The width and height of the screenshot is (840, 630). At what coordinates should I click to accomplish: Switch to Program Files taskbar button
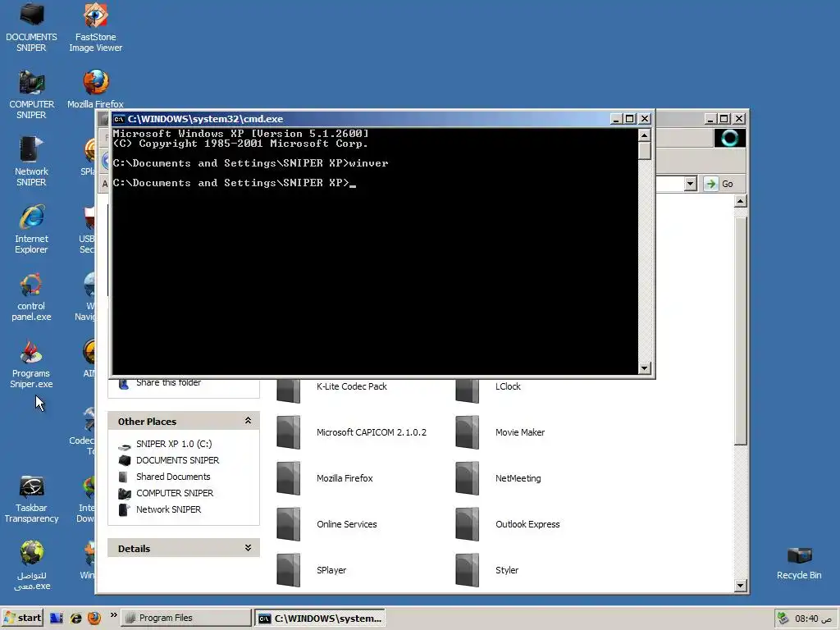tap(185, 619)
